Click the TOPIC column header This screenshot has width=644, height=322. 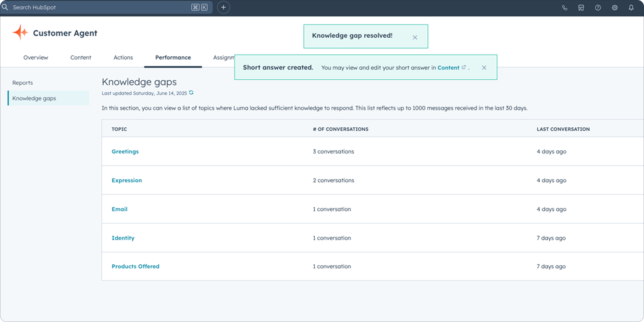[x=119, y=129]
